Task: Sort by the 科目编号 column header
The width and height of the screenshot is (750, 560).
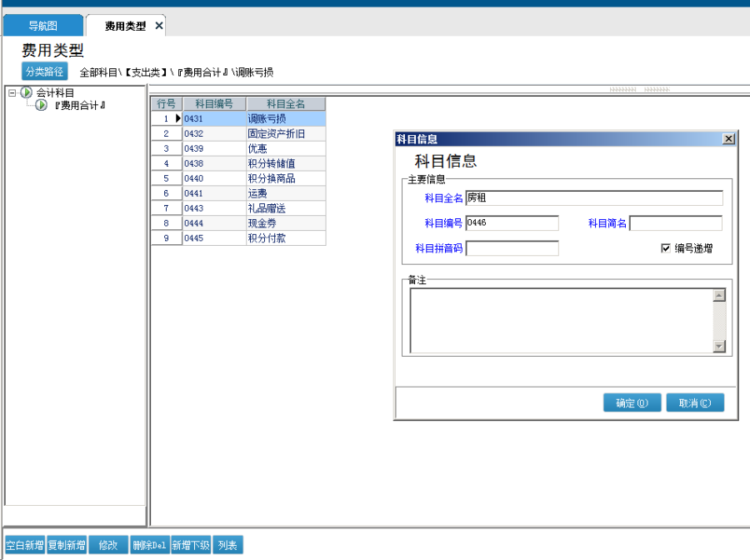Action: 214,104
